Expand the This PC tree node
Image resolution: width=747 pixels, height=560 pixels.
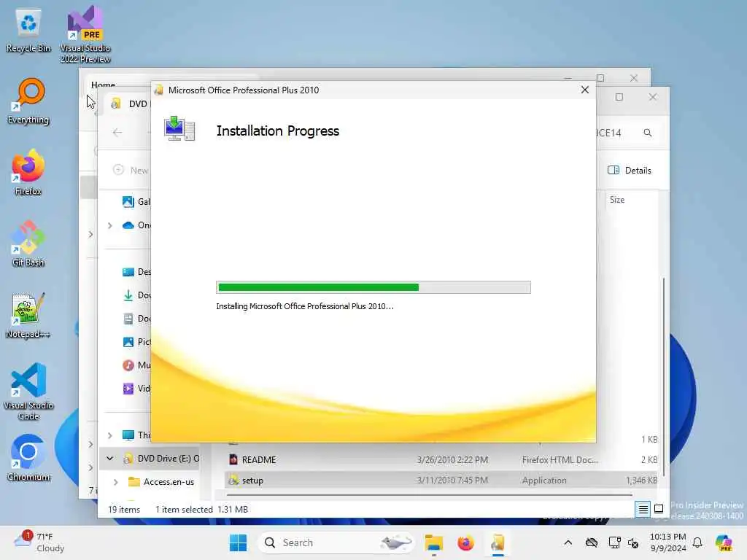(x=110, y=435)
